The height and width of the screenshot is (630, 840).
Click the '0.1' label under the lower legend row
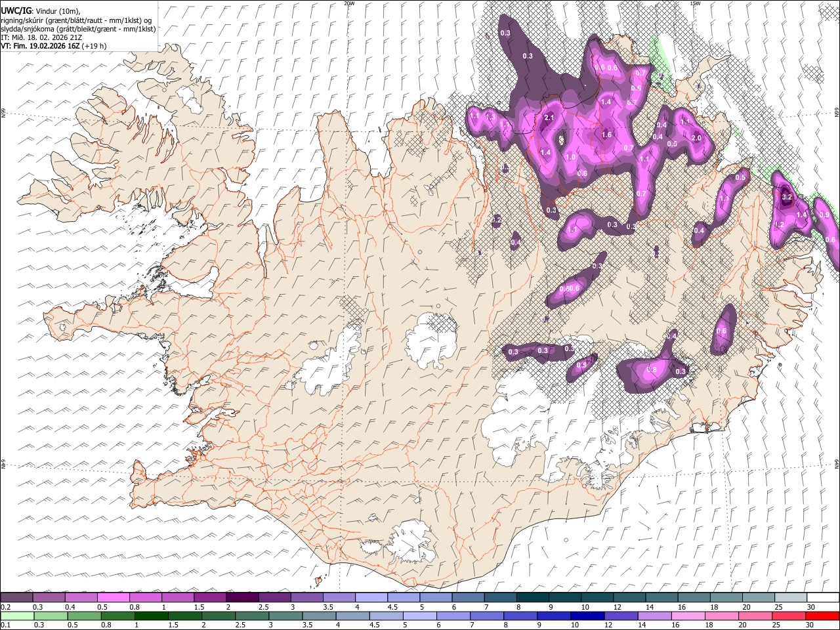click(x=5, y=625)
